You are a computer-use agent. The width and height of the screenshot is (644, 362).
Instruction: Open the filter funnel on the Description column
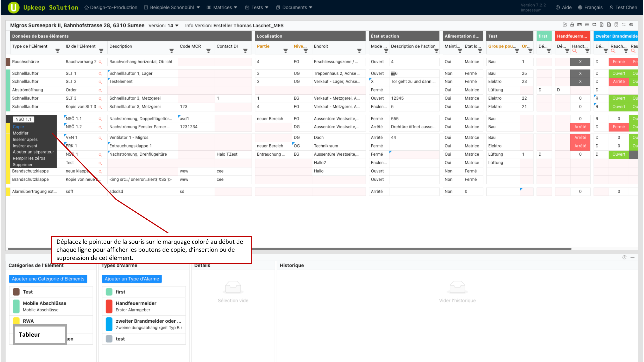171,51
